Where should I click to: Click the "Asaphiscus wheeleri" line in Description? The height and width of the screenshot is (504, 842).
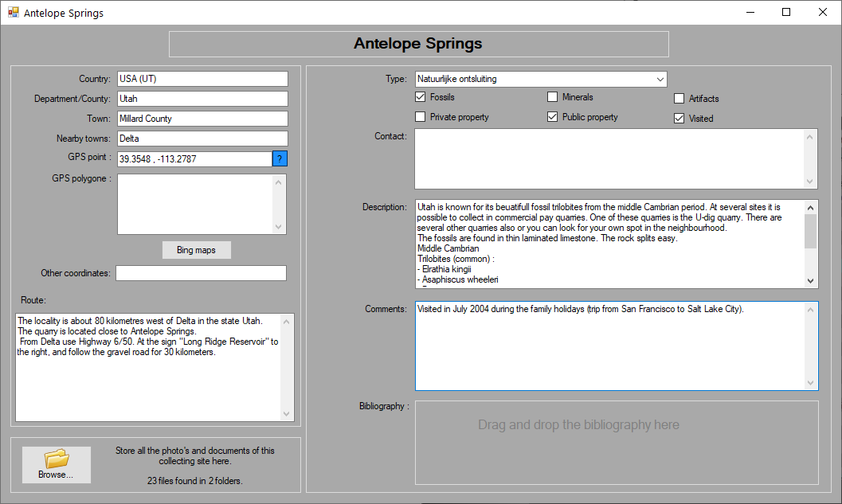click(460, 279)
